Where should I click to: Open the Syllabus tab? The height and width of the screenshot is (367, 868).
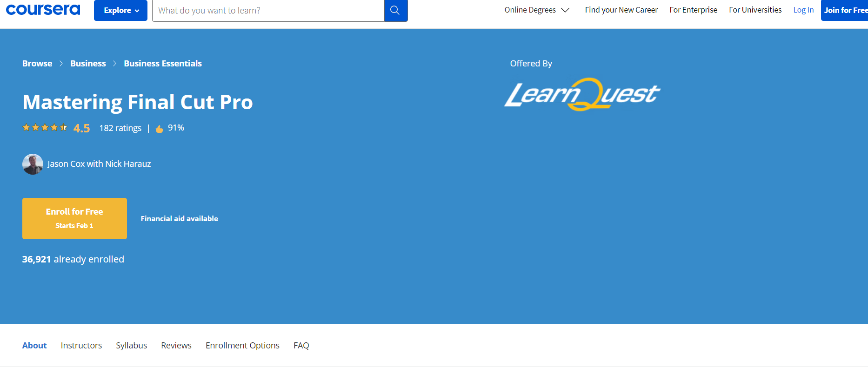pos(132,346)
